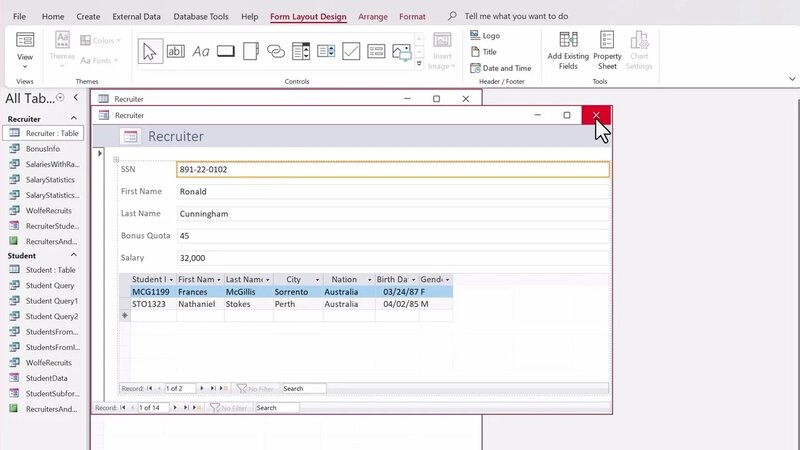800x450 pixels.
Task: Insert Date and Time
Action: click(501, 68)
